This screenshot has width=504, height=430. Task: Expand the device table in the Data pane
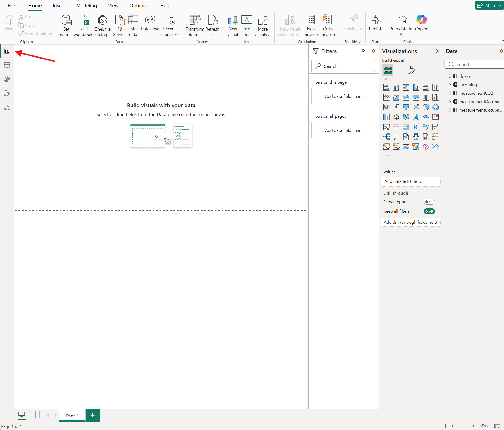tap(450, 76)
